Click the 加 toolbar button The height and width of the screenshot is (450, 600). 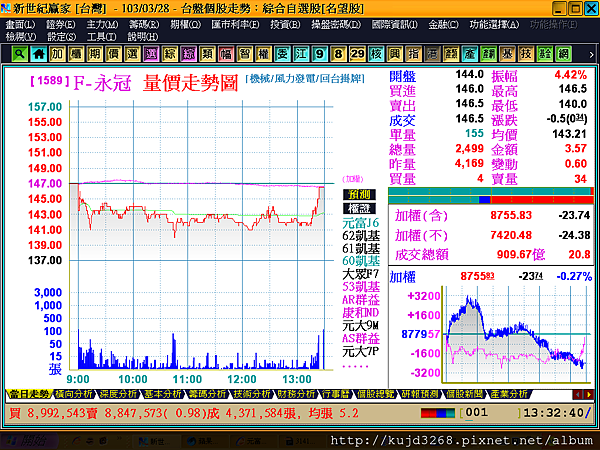(57, 54)
